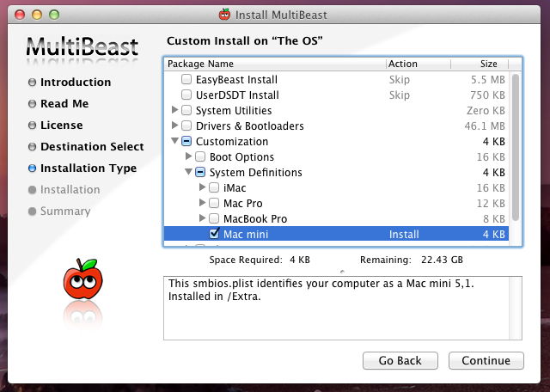Check the Mac Pro checkbox

[x=214, y=203]
